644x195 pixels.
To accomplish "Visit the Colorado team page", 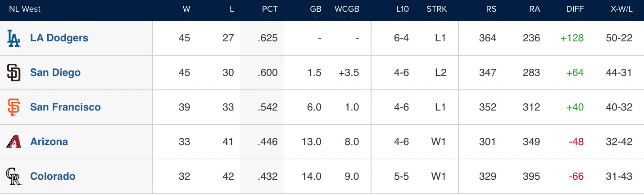I will coord(53,176).
